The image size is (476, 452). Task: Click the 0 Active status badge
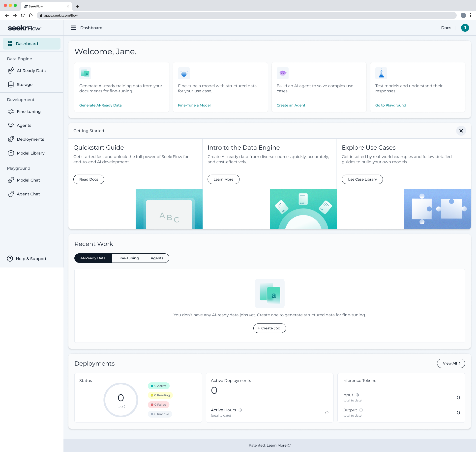(159, 386)
